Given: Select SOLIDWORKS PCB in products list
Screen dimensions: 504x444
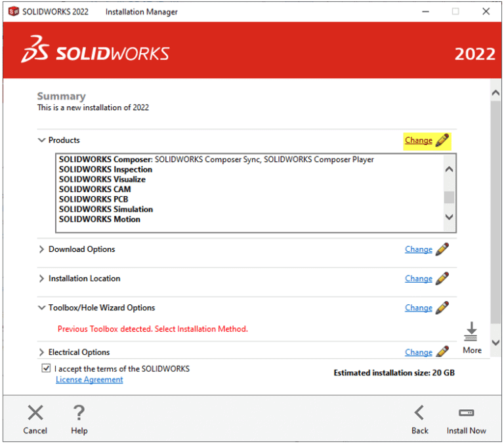Looking at the screenshot, I should [x=94, y=199].
